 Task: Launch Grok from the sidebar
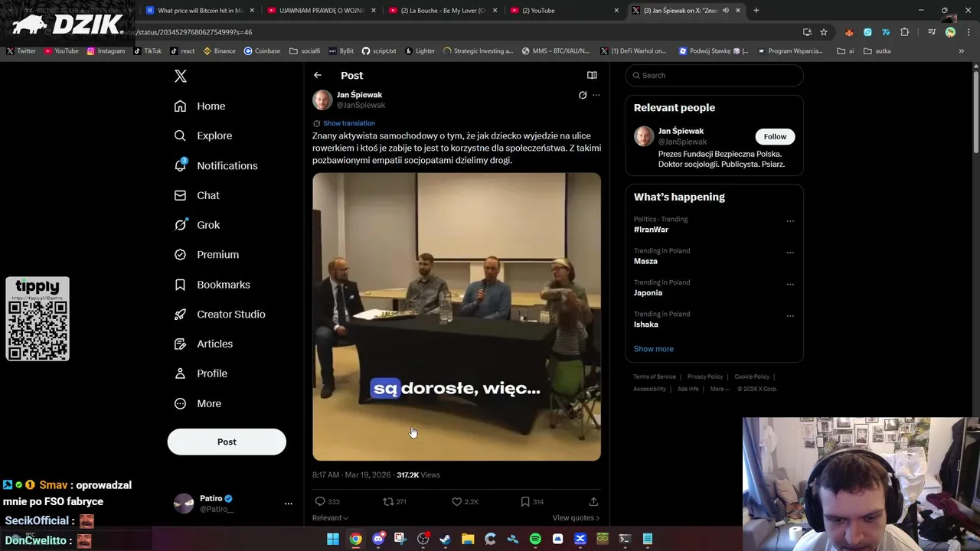[197, 225]
